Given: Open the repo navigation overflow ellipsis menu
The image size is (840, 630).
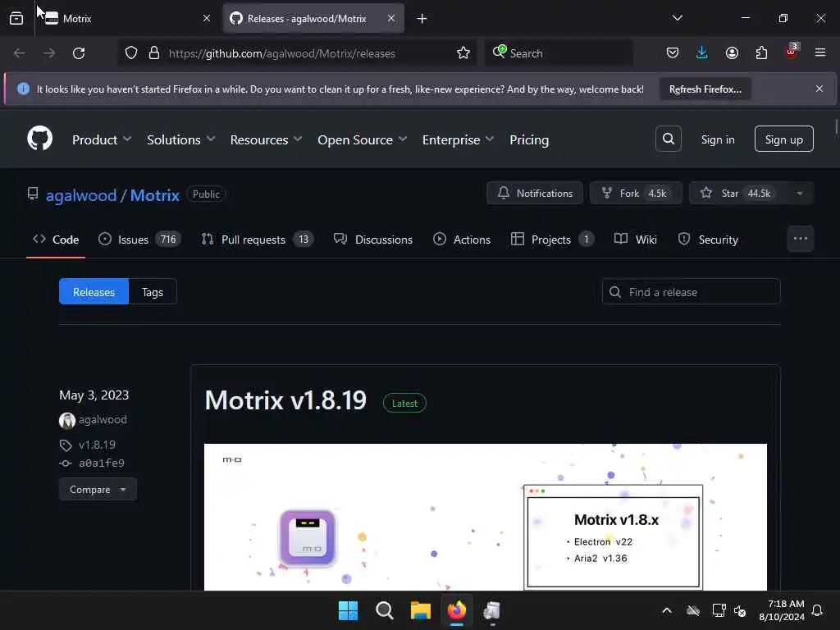Looking at the screenshot, I should point(801,239).
